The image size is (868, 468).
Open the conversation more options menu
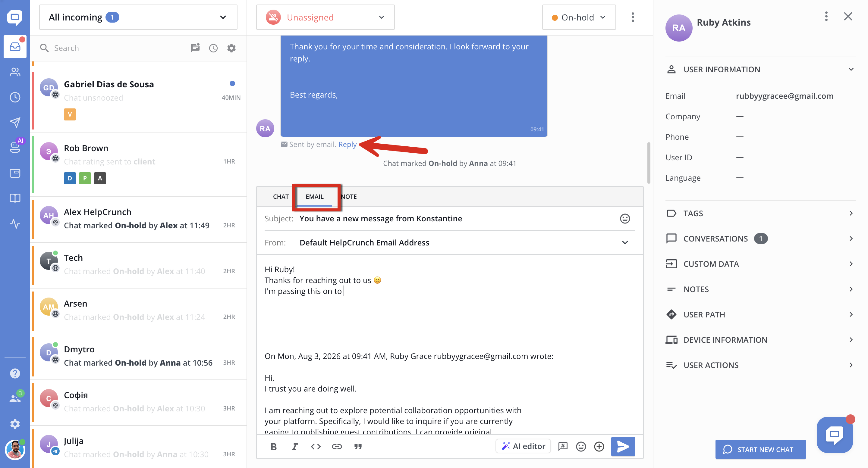pyautogui.click(x=633, y=17)
